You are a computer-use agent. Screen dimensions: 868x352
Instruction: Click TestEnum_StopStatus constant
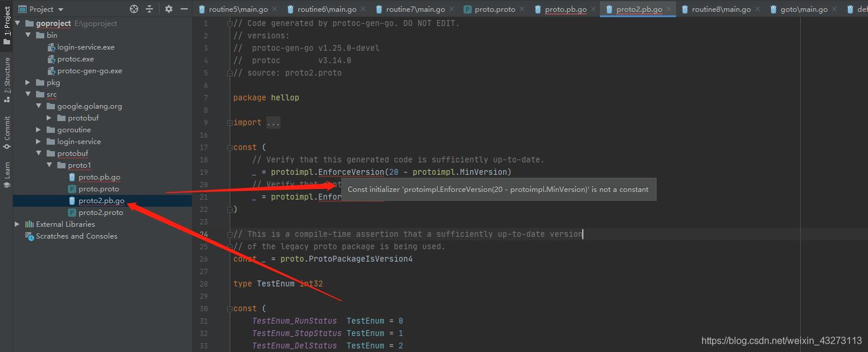click(296, 334)
